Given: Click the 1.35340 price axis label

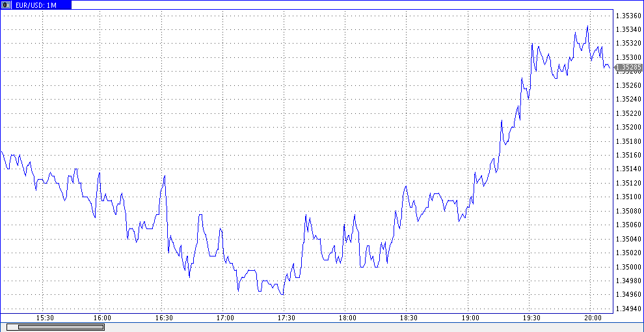Looking at the screenshot, I should [x=629, y=29].
